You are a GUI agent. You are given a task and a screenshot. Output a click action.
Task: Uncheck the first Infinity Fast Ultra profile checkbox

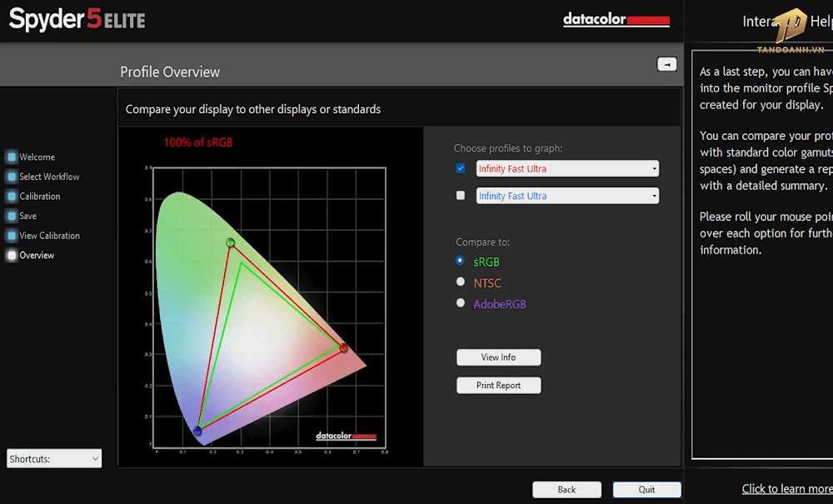(x=461, y=168)
